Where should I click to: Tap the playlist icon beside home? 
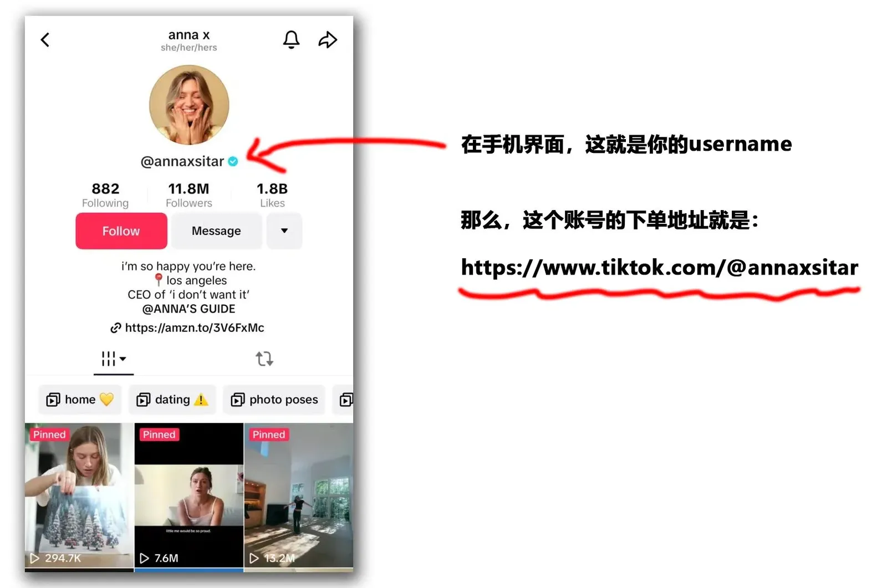53,400
